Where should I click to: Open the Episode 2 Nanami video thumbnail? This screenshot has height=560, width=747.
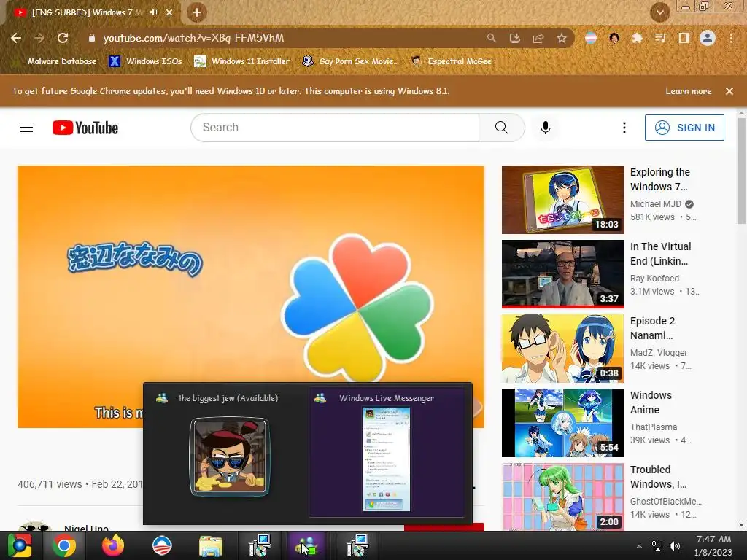click(x=562, y=348)
